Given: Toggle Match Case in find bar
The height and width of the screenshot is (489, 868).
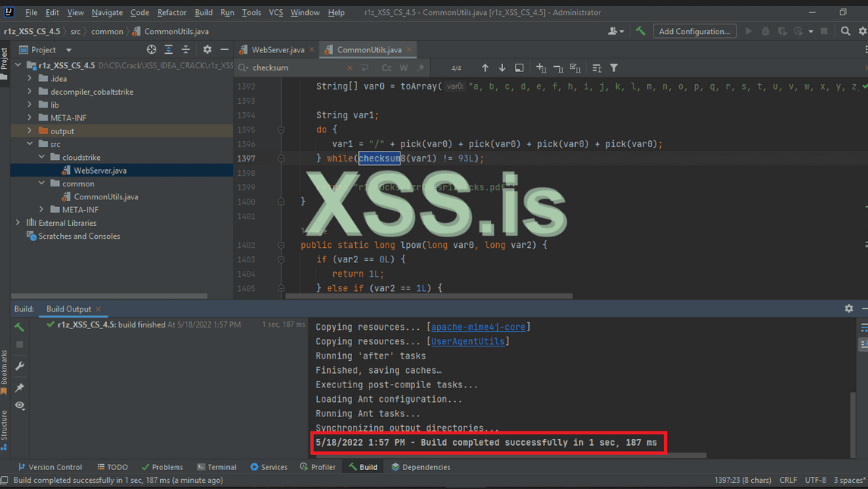Looking at the screenshot, I should pyautogui.click(x=387, y=68).
